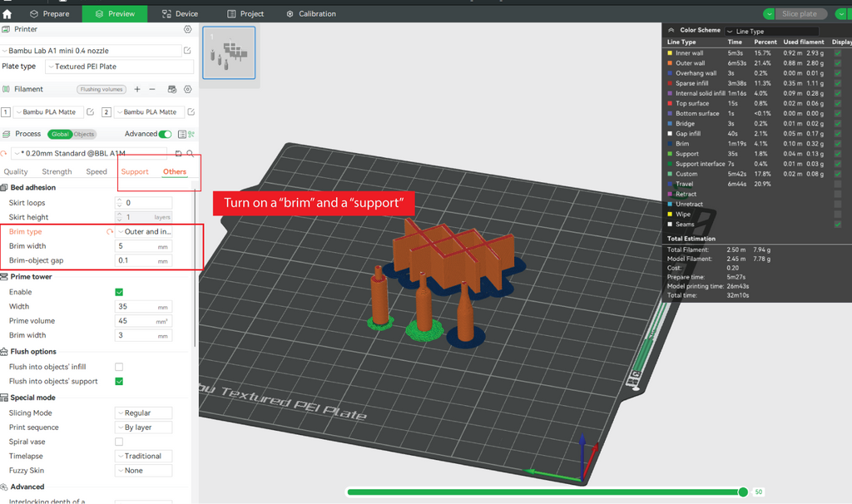This screenshot has width=852, height=504.
Task: Open the Slicing Mode dropdown
Action: (x=143, y=413)
